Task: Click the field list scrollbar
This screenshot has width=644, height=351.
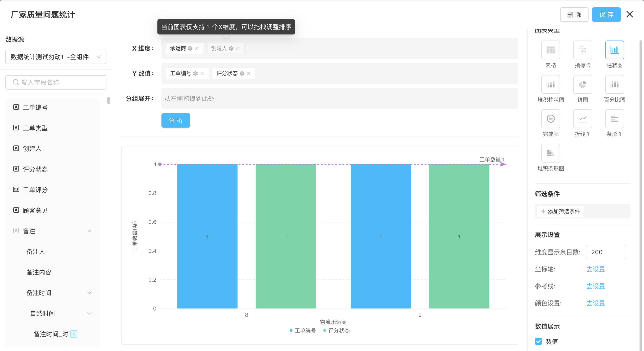Action: point(108,100)
